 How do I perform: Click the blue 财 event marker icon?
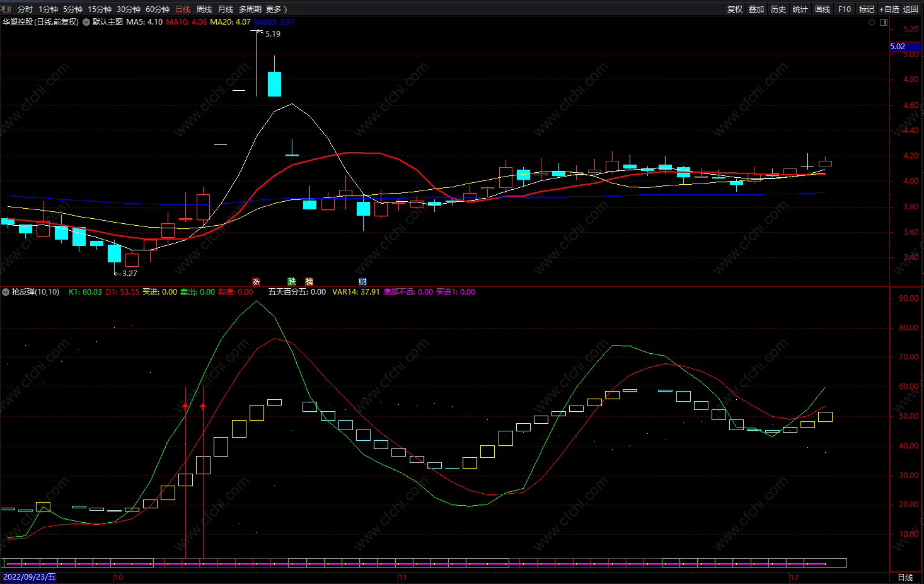[362, 282]
